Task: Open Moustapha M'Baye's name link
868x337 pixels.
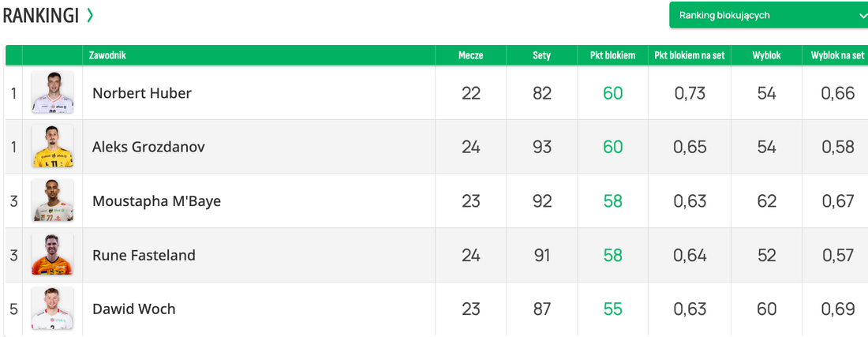Action: tap(156, 201)
